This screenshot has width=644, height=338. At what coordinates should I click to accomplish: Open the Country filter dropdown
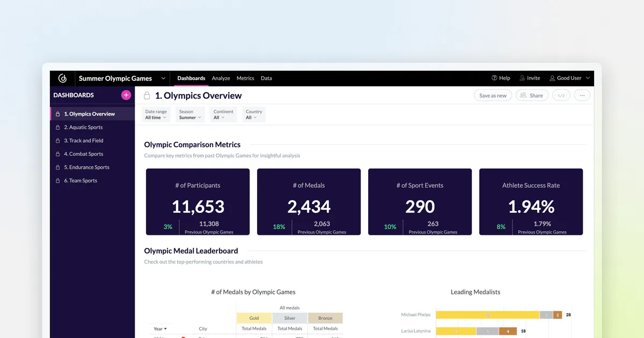pos(254,114)
